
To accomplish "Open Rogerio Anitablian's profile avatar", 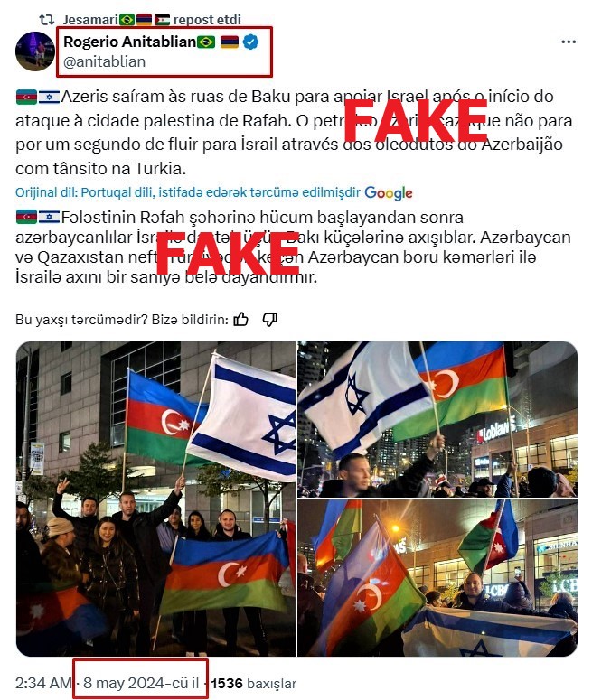I will [35, 51].
